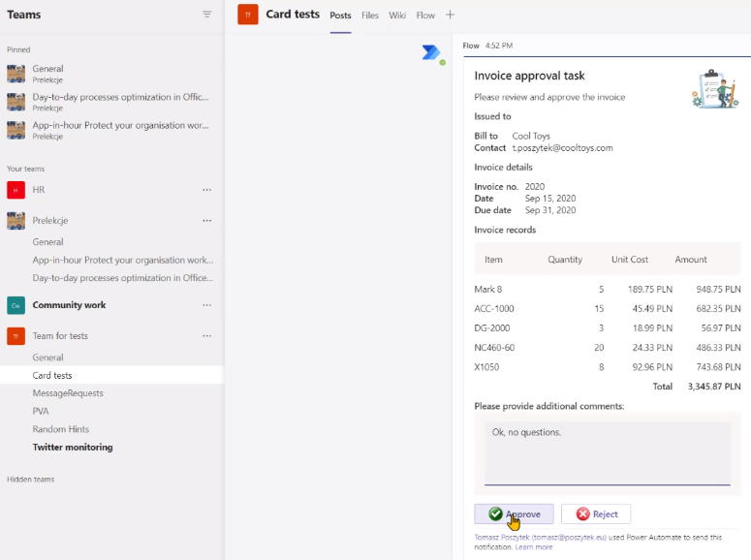Screen dimensions: 751x560
Task: Click the additional comments text box
Action: (x=608, y=453)
